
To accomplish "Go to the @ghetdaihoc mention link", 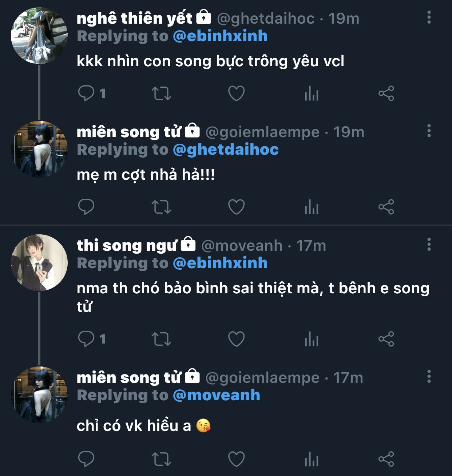I will pyautogui.click(x=226, y=150).
